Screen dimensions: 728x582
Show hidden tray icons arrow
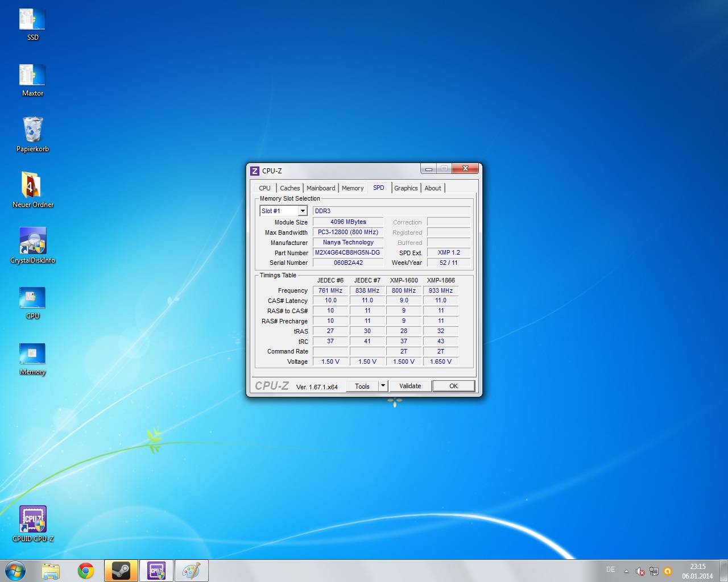pos(626,571)
